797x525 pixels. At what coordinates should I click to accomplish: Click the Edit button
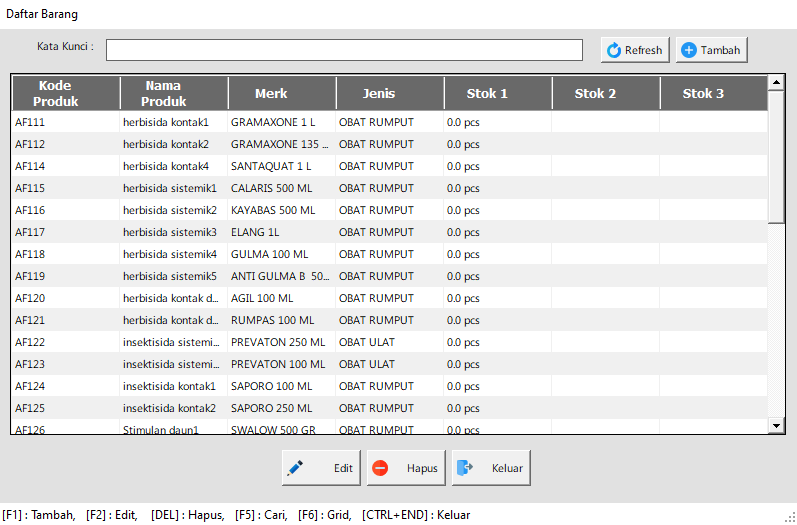tap(321, 468)
